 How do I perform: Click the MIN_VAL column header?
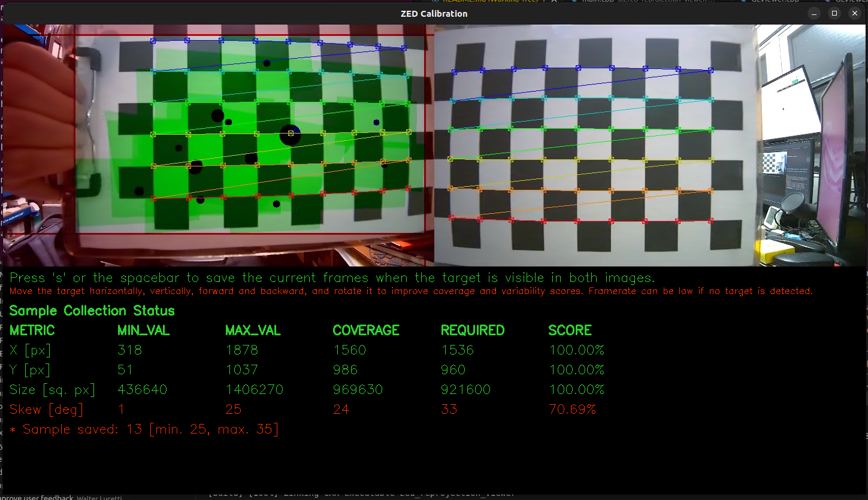click(144, 331)
